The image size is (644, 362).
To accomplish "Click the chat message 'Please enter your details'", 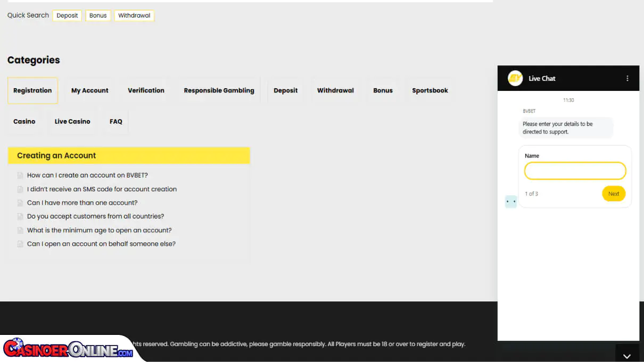I will pyautogui.click(x=566, y=128).
